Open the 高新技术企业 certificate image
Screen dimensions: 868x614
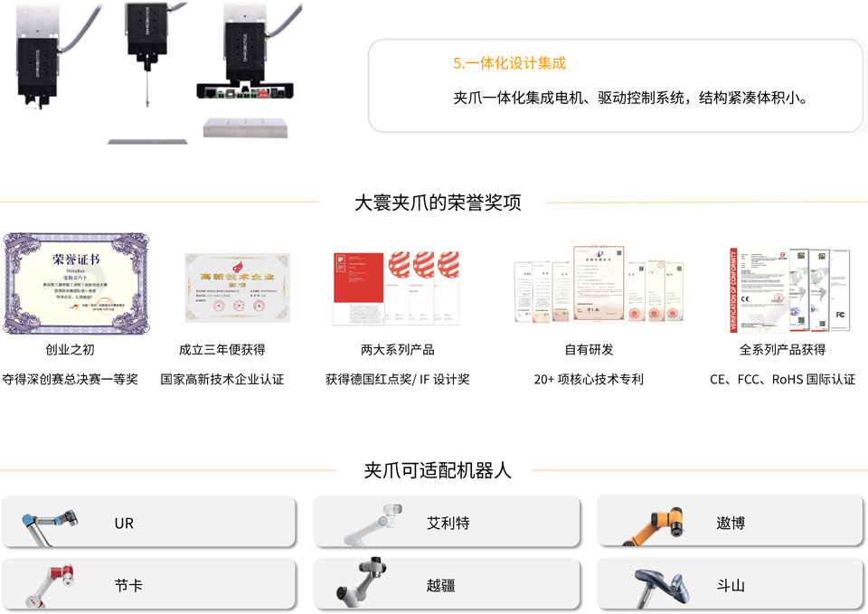click(238, 288)
